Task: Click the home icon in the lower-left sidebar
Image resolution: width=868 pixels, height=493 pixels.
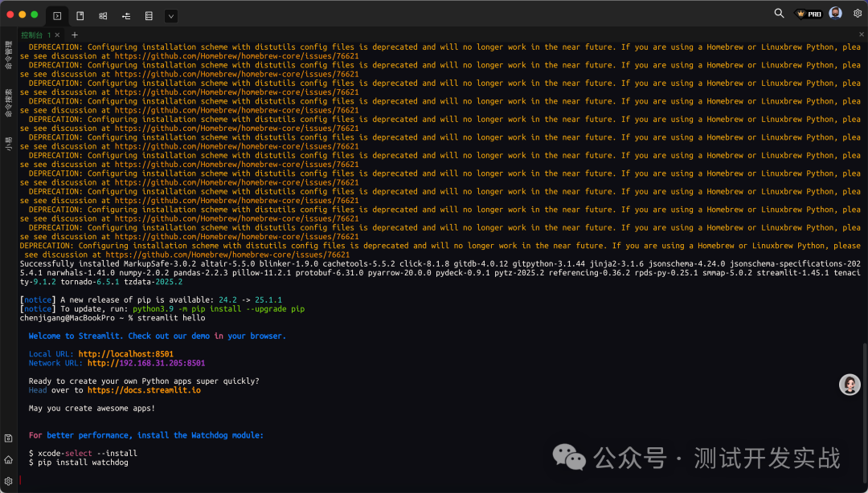Action: (7, 459)
